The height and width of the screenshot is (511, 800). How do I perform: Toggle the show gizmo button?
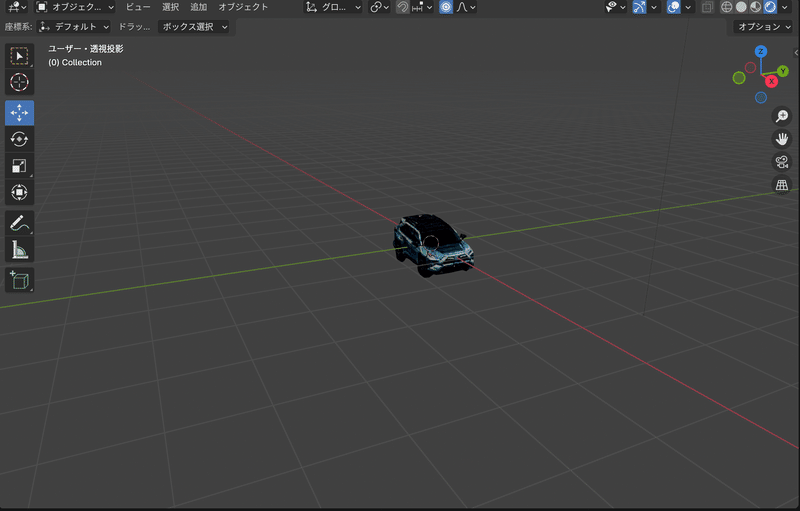click(x=639, y=7)
